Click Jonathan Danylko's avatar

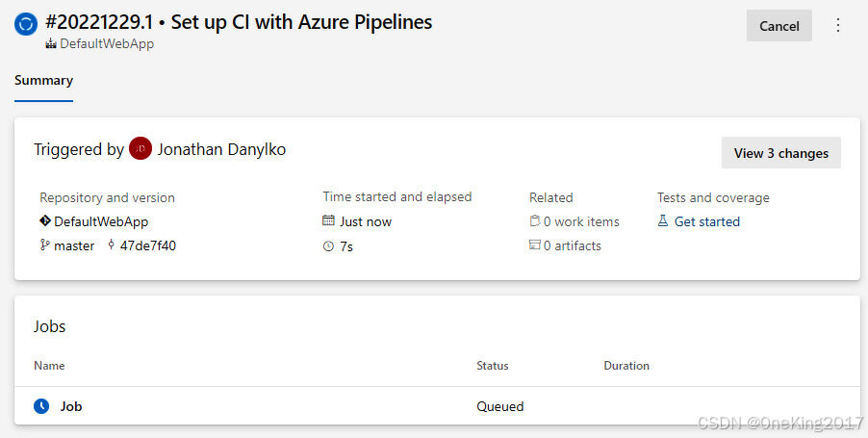[140, 149]
